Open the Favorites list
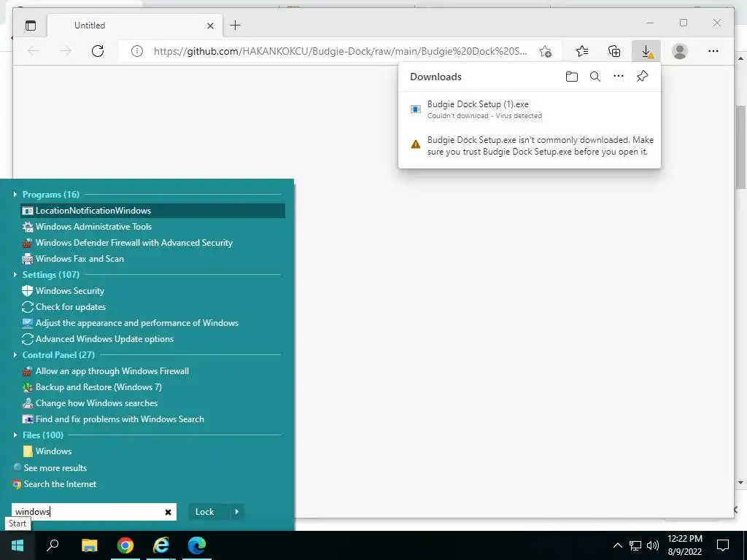 pos(581,51)
